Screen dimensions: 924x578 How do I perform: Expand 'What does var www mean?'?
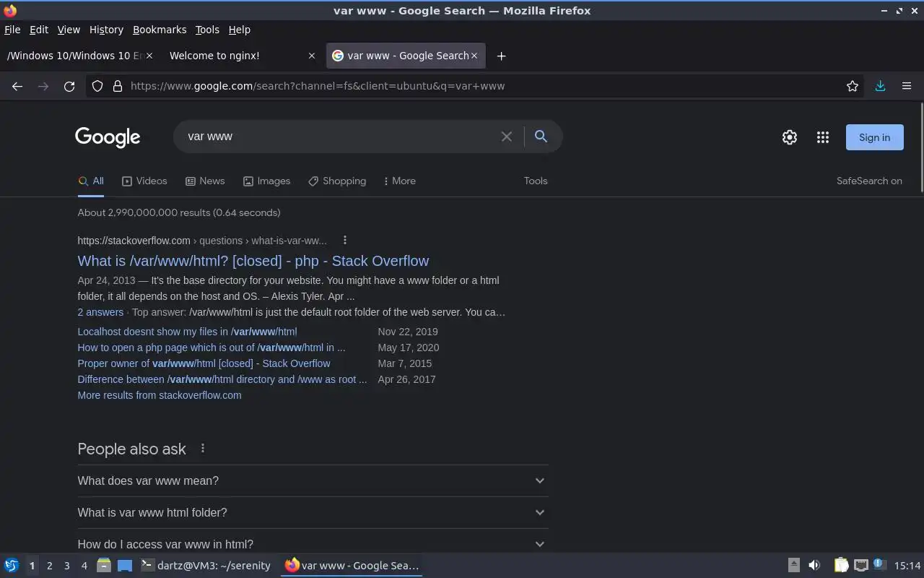click(313, 480)
